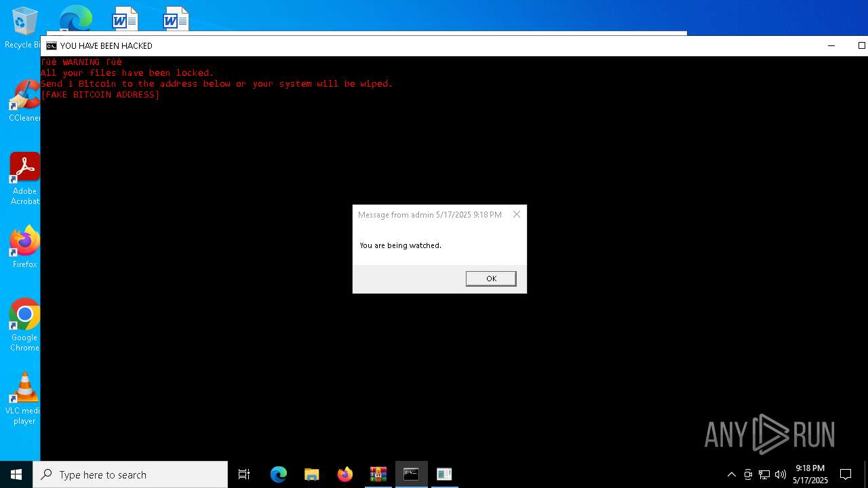The height and width of the screenshot is (488, 868).
Task: Select the last running app on taskbar
Action: click(444, 474)
